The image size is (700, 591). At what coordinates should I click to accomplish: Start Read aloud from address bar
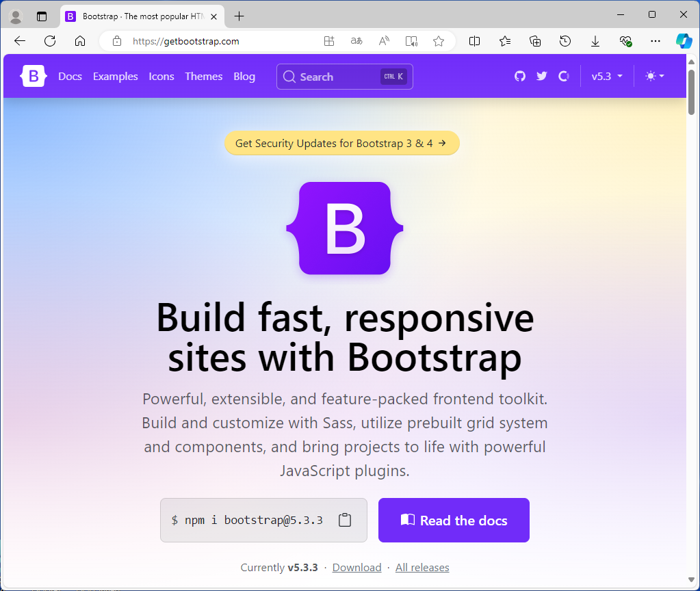[384, 41]
